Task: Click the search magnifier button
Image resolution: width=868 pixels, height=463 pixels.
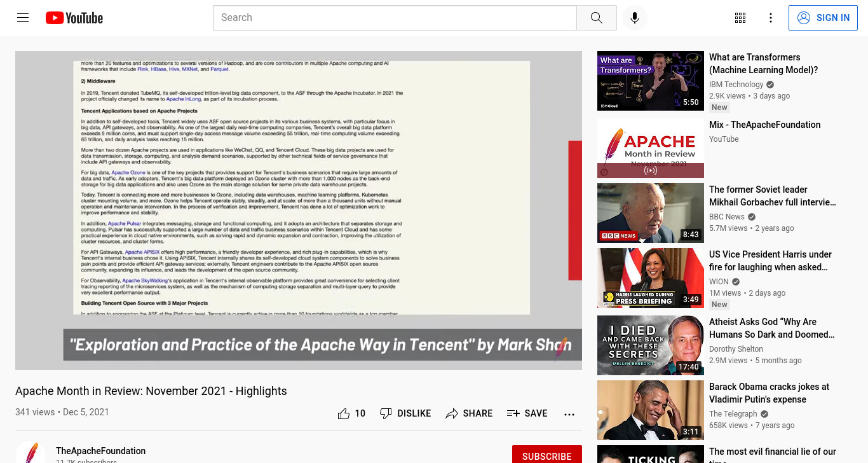Action: pyautogui.click(x=596, y=18)
